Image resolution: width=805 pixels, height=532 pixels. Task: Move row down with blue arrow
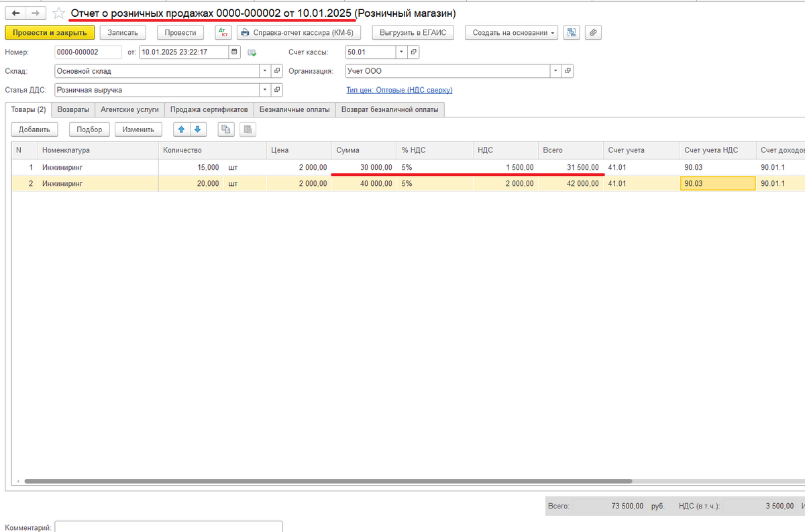coord(197,129)
